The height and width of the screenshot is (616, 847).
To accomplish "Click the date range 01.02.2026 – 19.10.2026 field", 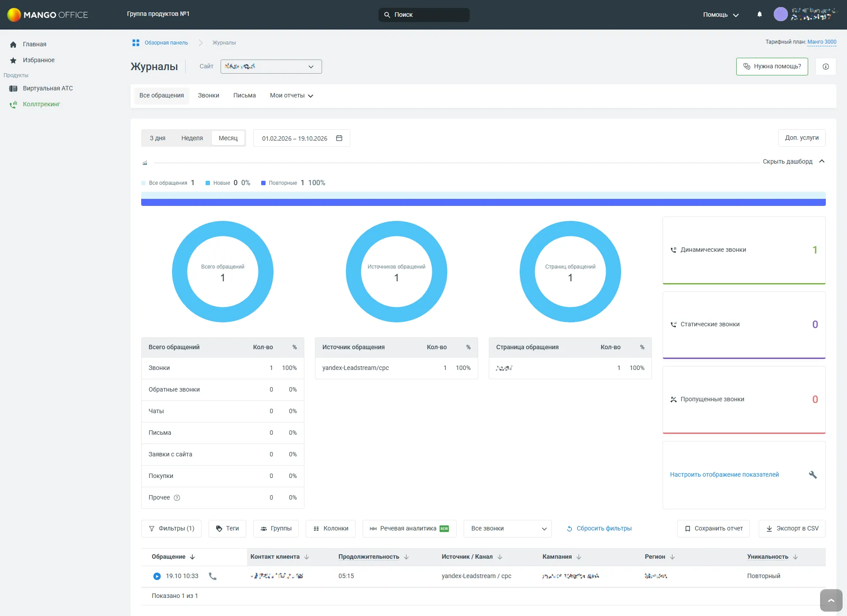I will pyautogui.click(x=302, y=138).
